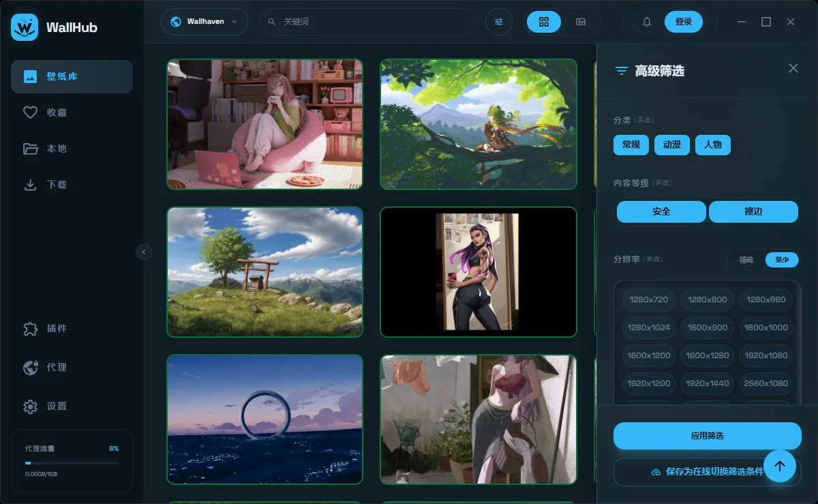Click the WallHub logo icon

(x=25, y=27)
